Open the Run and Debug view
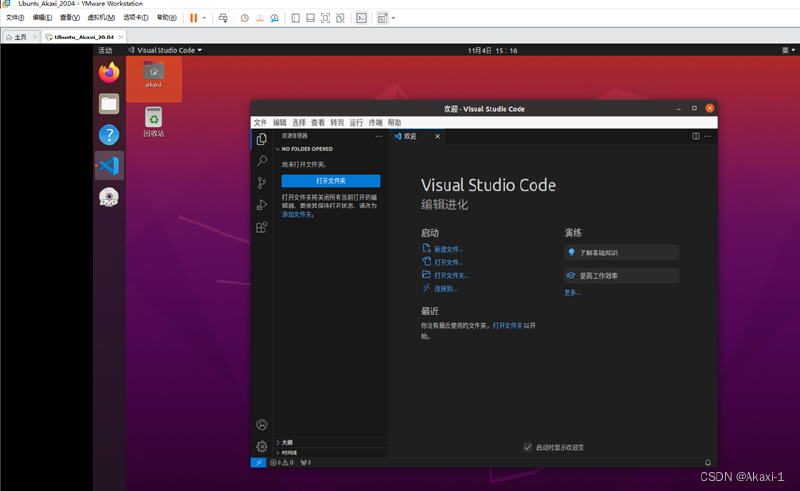The height and width of the screenshot is (491, 800). pos(262,205)
